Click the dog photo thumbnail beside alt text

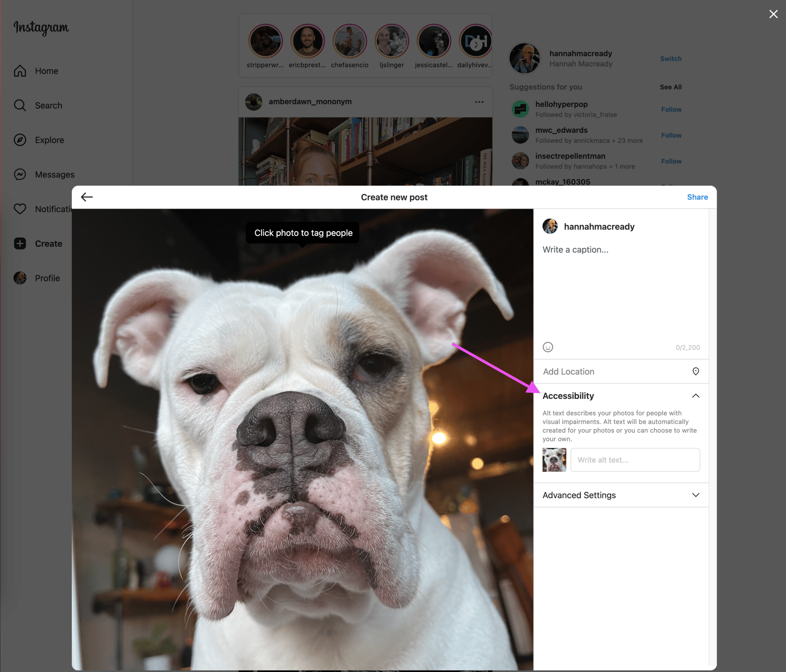pyautogui.click(x=554, y=460)
